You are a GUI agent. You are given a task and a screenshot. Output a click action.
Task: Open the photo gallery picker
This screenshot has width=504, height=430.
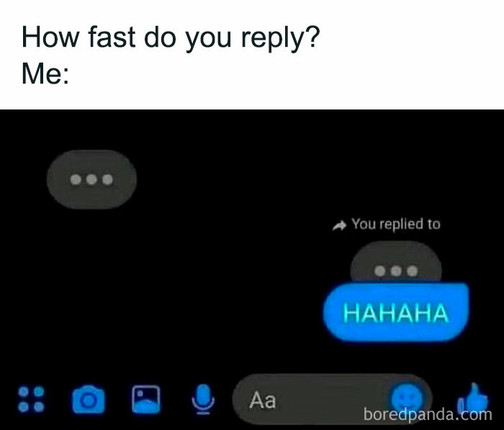coord(146,399)
